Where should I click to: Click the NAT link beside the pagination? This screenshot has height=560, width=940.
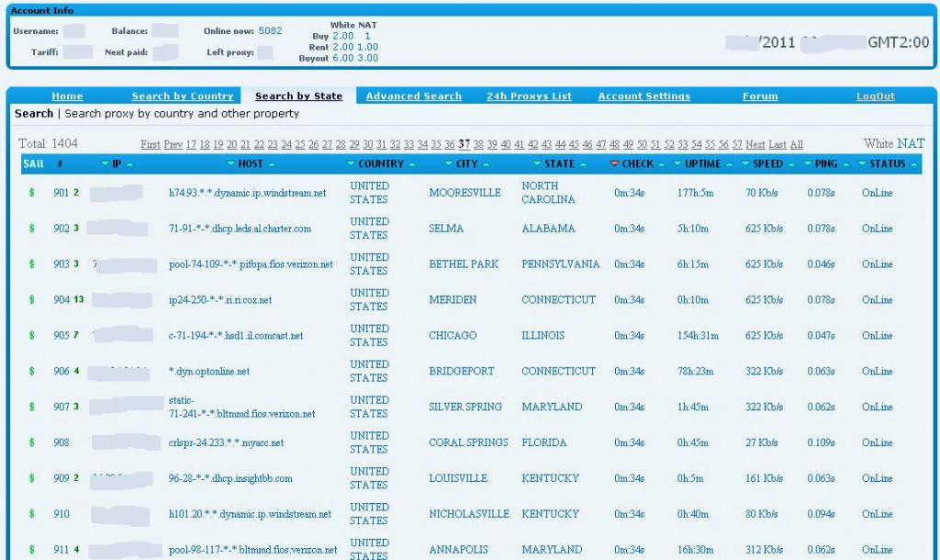[911, 143]
